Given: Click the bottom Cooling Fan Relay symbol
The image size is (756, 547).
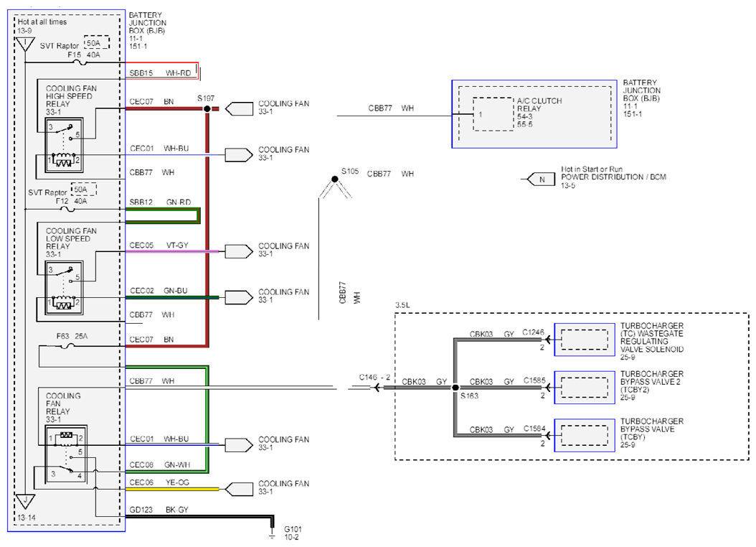Looking at the screenshot, I should pos(66,454).
